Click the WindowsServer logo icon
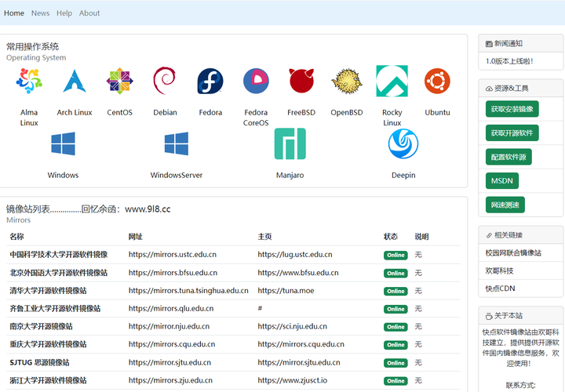565x392 pixels. [x=177, y=143]
